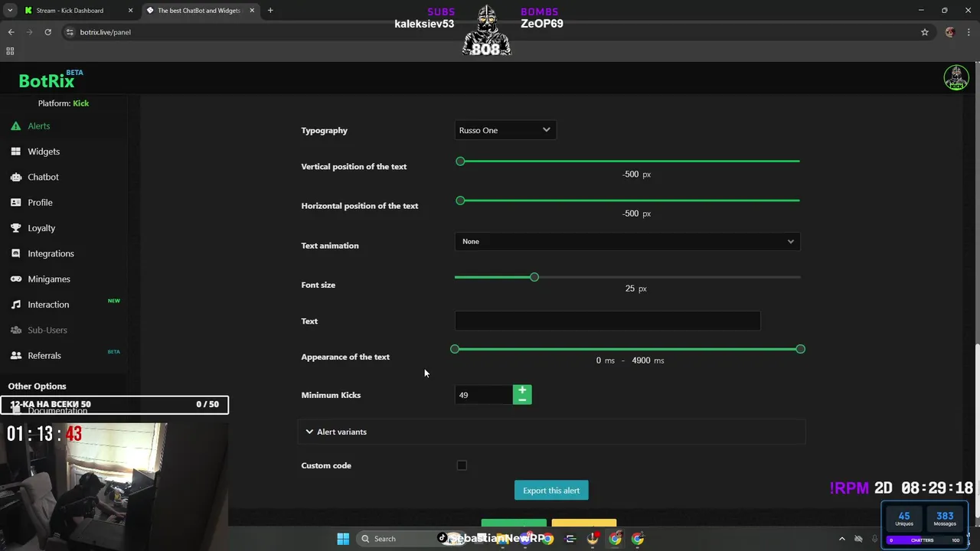
Task: Open the Loyalty trophy section
Action: click(41, 228)
